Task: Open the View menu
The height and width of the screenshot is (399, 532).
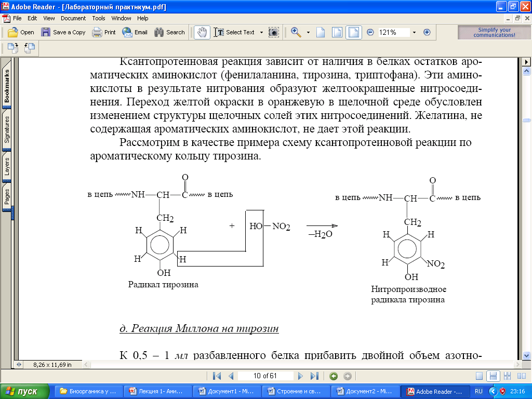Action: [x=49, y=18]
